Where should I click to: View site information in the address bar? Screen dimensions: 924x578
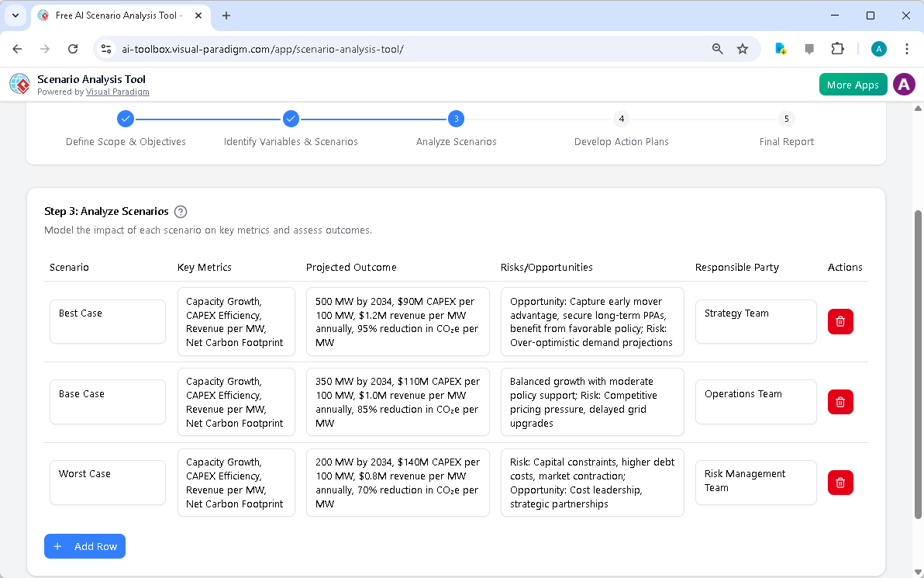105,48
